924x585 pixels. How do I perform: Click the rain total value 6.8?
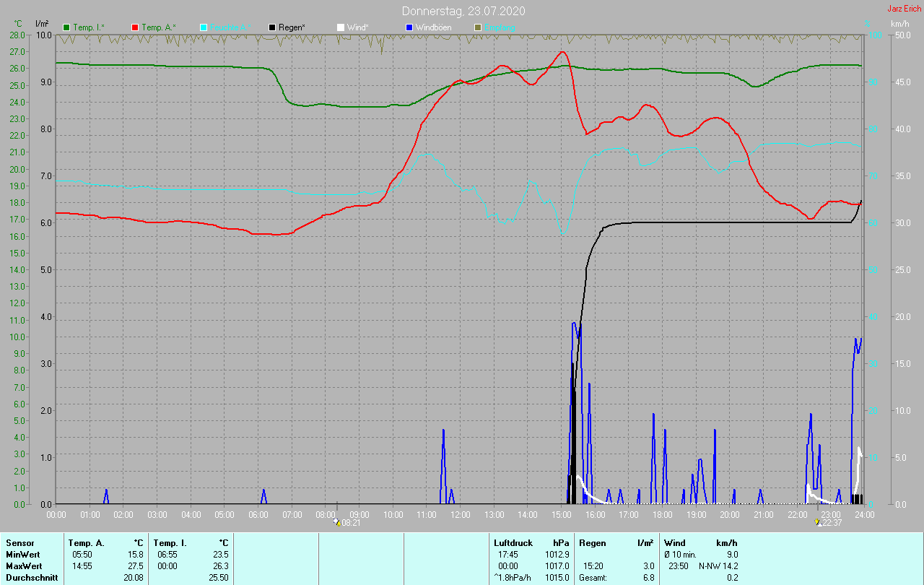tap(649, 578)
